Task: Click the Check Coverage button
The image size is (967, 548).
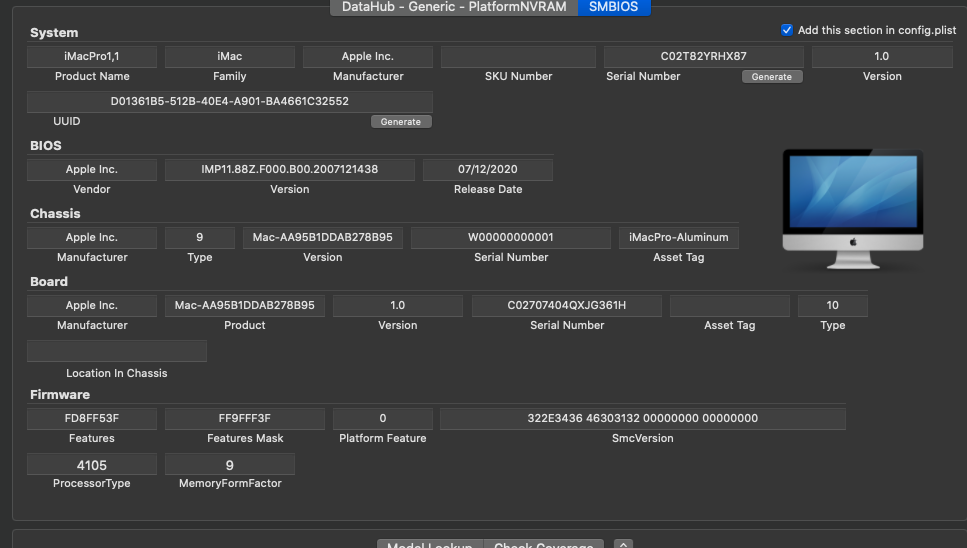Action: click(545, 545)
